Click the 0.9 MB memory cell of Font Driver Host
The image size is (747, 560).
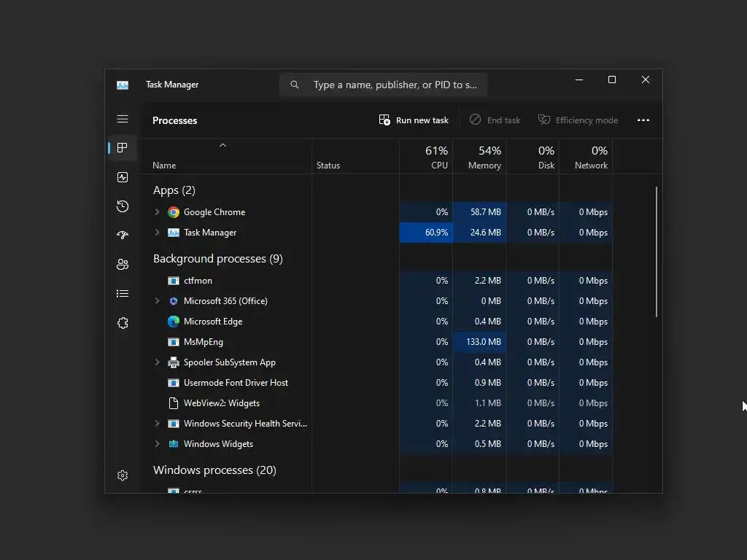click(x=480, y=382)
